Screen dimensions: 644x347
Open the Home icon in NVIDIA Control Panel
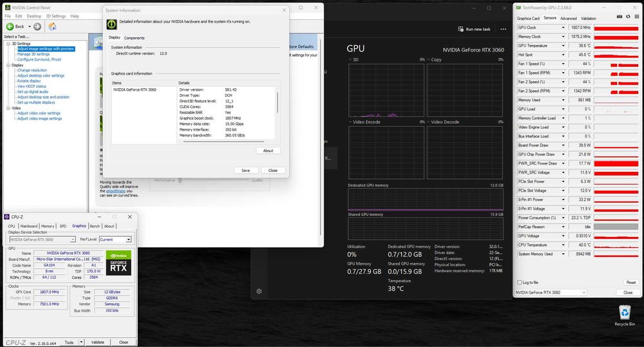pyautogui.click(x=52, y=26)
